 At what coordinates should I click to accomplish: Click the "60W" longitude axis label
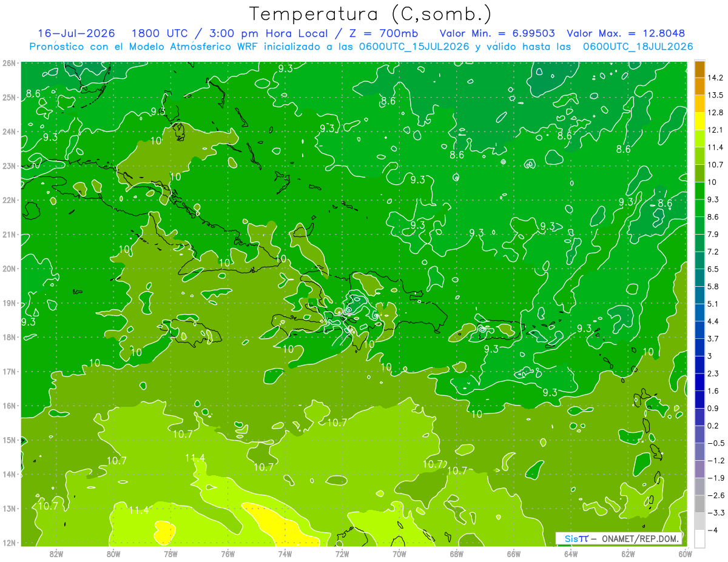tap(686, 554)
